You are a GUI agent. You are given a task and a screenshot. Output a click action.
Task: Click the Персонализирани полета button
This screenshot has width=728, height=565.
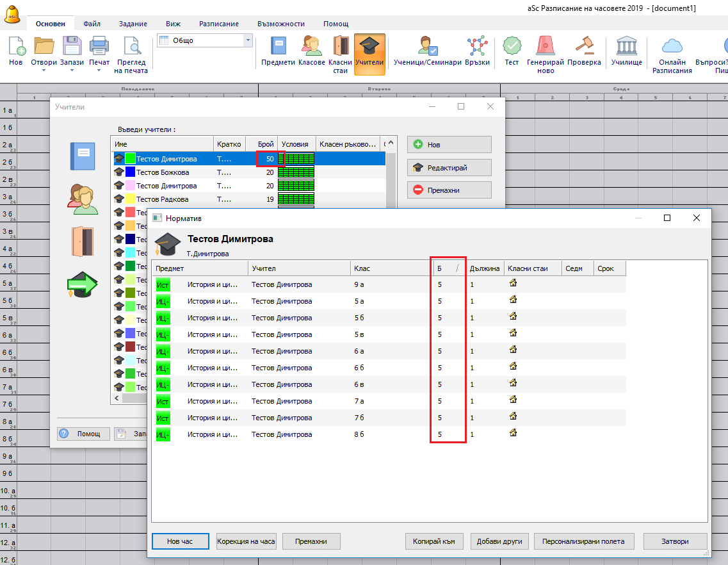point(583,541)
